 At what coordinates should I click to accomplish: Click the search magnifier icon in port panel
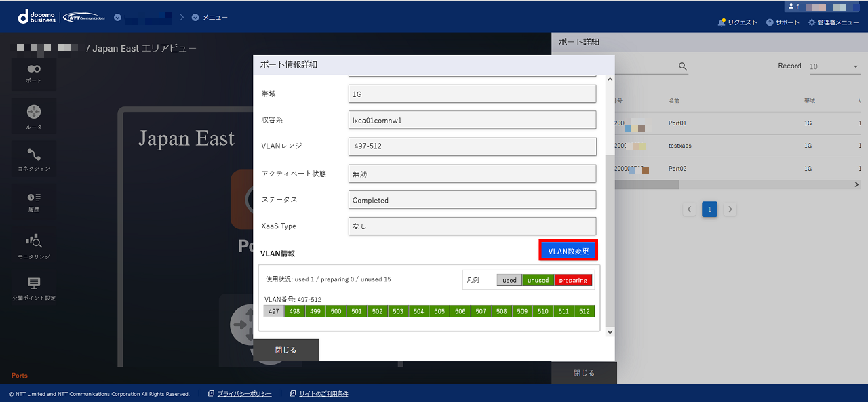pos(683,66)
